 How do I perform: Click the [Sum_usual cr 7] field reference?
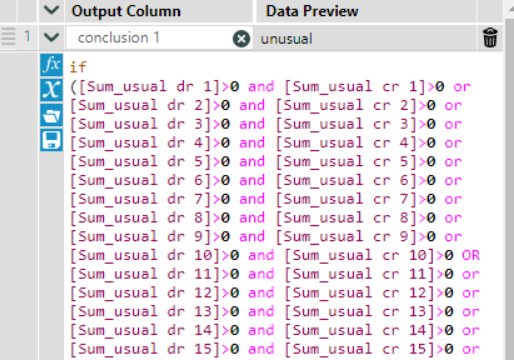click(347, 199)
